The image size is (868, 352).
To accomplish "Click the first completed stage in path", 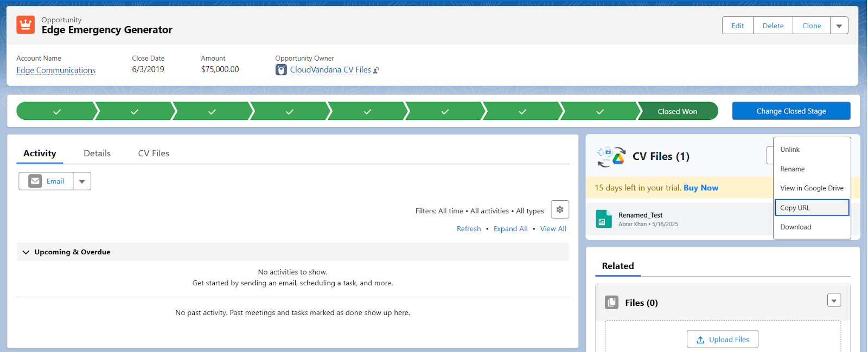I will click(57, 111).
